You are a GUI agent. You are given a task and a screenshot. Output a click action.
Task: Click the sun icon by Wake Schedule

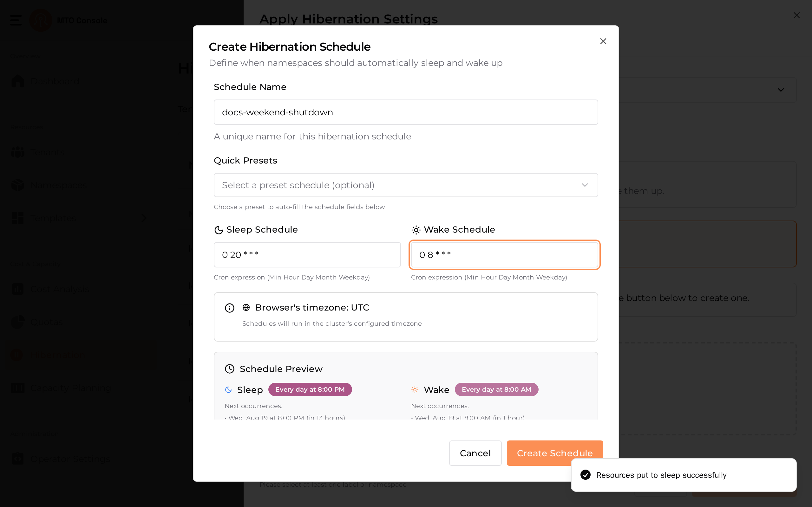tap(416, 230)
